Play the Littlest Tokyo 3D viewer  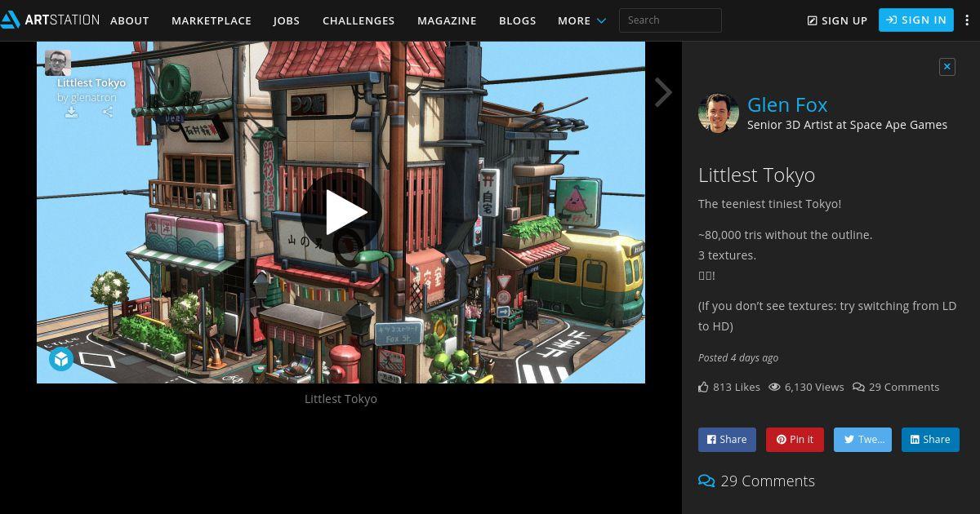pyautogui.click(x=341, y=213)
